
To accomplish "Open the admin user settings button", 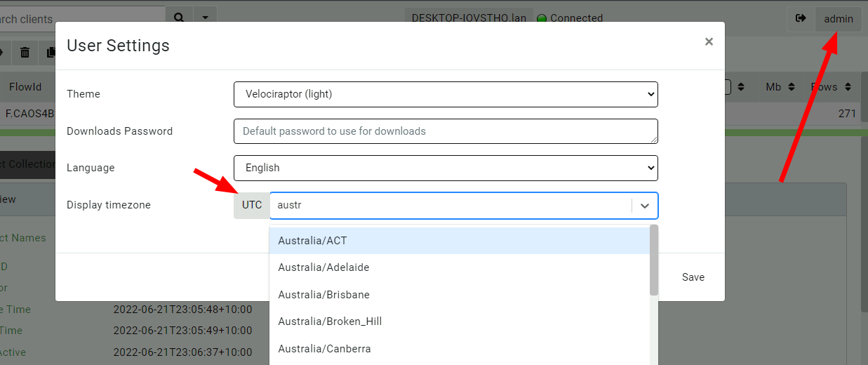I will pos(838,19).
